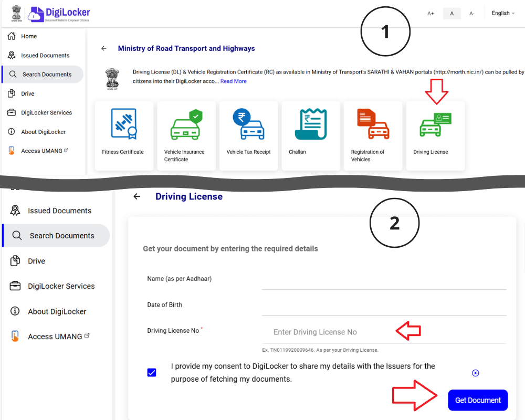
Task: Click the Get Document button
Action: (478, 400)
